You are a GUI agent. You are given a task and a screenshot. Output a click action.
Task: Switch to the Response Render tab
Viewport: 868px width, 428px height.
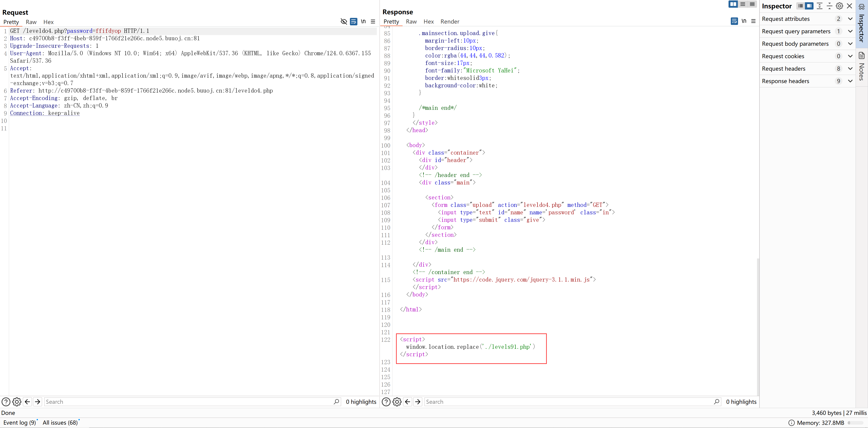pyautogui.click(x=450, y=22)
